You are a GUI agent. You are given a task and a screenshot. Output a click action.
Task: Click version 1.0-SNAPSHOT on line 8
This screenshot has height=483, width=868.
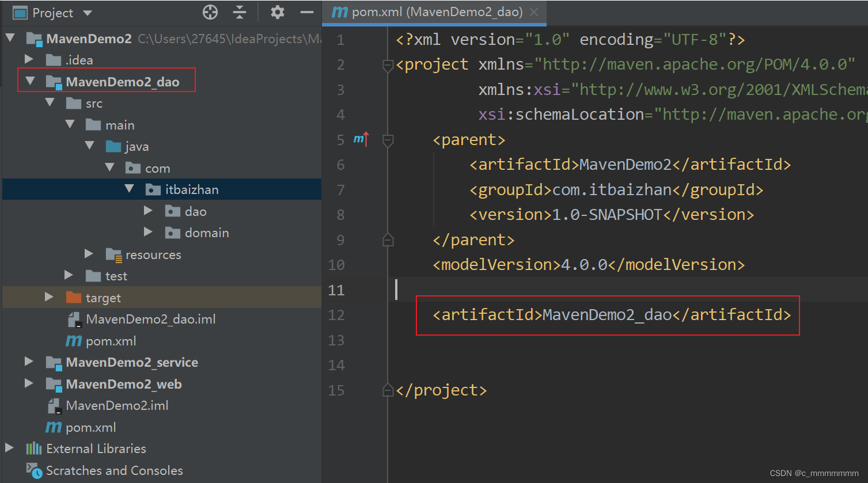point(607,215)
